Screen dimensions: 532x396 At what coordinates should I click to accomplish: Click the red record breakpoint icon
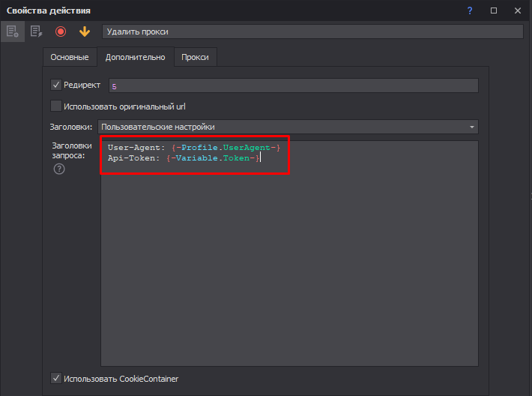(61, 31)
